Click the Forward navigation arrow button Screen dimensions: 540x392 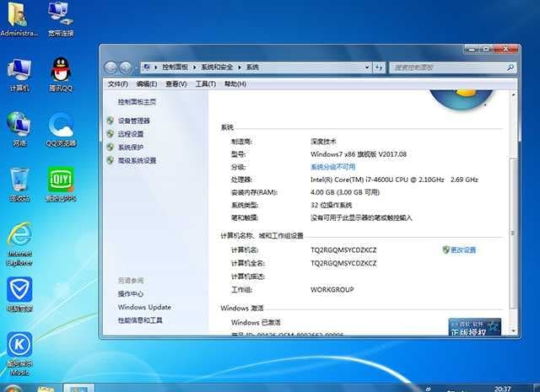coord(126,67)
